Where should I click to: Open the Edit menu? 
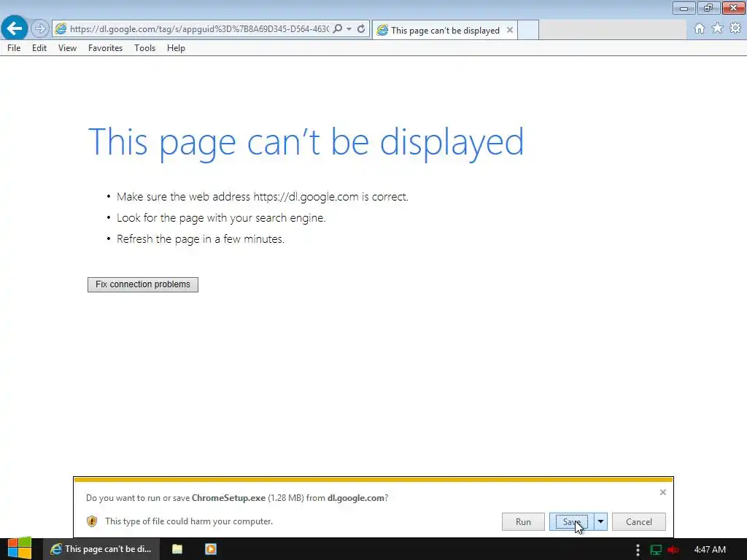[39, 48]
